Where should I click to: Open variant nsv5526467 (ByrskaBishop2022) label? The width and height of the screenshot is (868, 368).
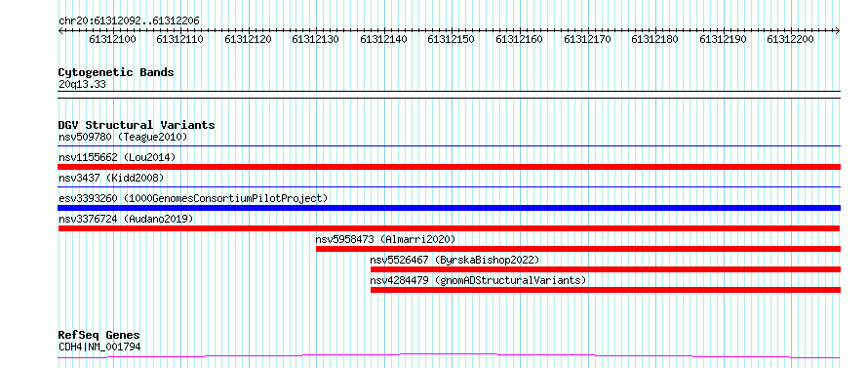click(x=454, y=260)
